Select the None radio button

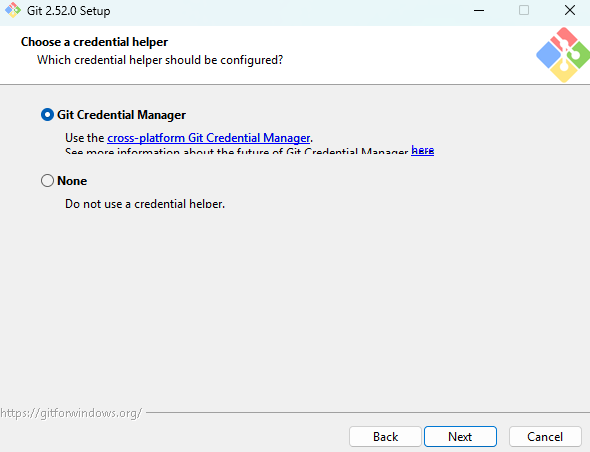click(47, 181)
